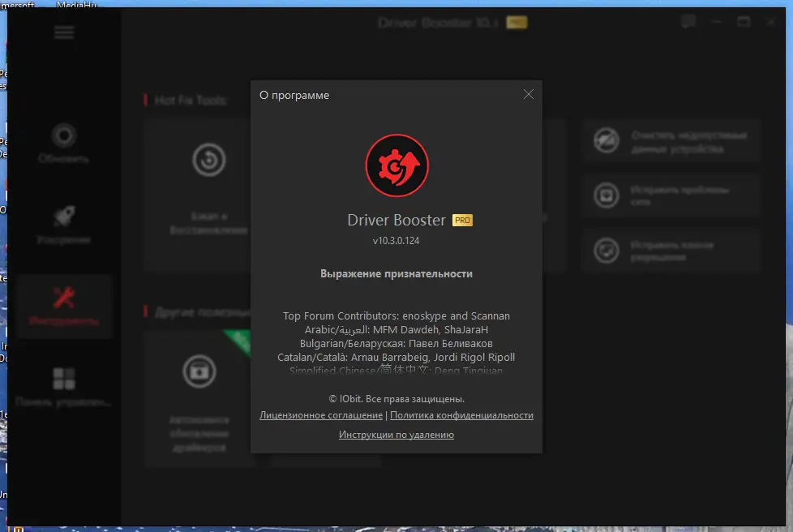This screenshot has width=793, height=532.
Task: Switch to the Обновить section in sidebar
Action: (63, 144)
